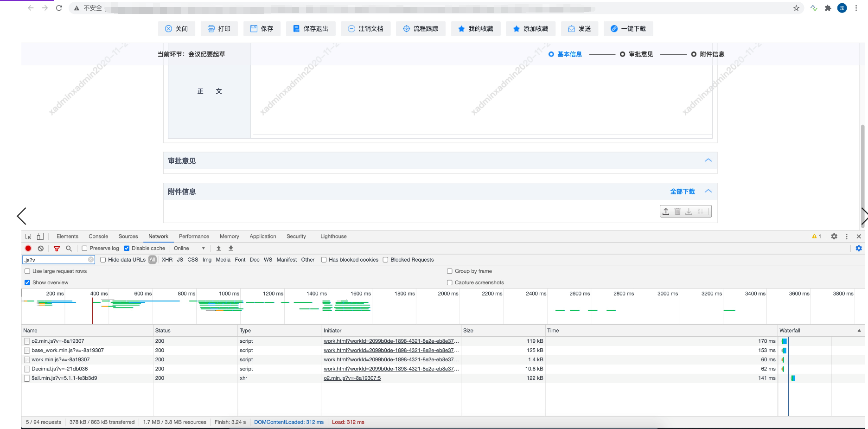This screenshot has height=429, width=868.
Task: Click the browser forward arrow
Action: (x=45, y=8)
